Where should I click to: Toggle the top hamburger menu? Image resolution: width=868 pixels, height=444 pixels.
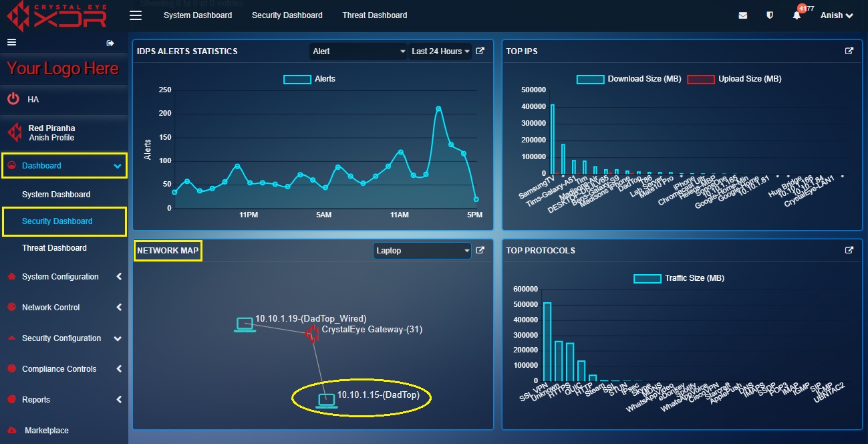click(x=136, y=15)
